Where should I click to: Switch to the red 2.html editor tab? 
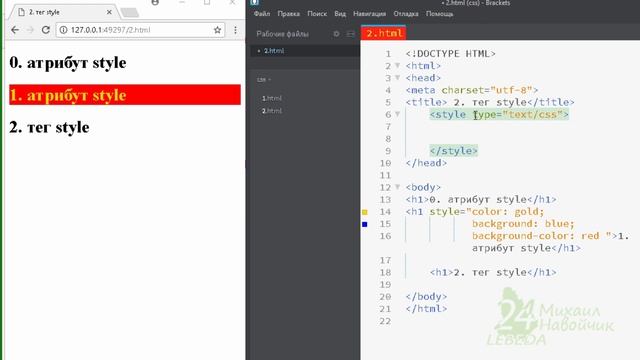[x=384, y=33]
